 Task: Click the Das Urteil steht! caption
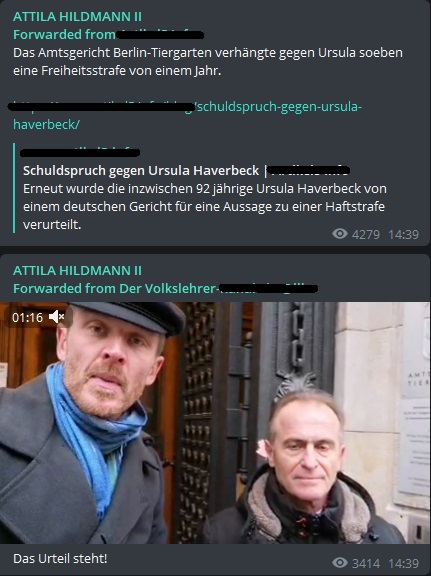60,558
